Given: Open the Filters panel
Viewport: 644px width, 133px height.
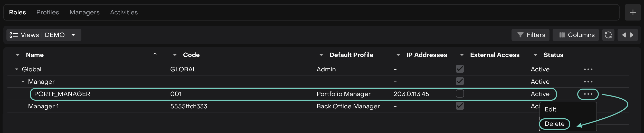Looking at the screenshot, I should tap(531, 35).
